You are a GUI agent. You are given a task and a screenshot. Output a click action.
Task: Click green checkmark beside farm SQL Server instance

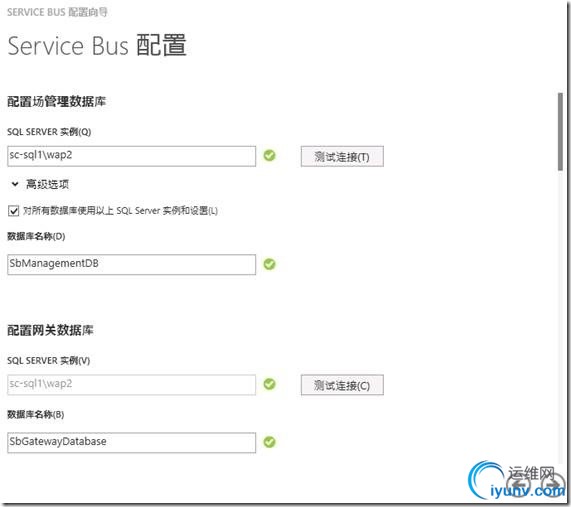point(269,156)
